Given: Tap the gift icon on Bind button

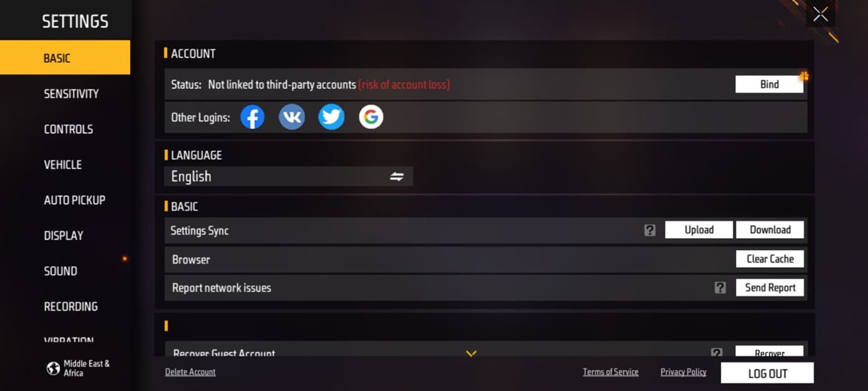Looking at the screenshot, I should [804, 76].
